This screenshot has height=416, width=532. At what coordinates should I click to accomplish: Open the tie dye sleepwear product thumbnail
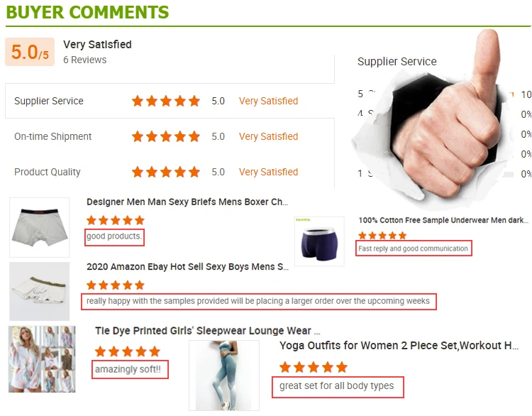click(x=42, y=359)
